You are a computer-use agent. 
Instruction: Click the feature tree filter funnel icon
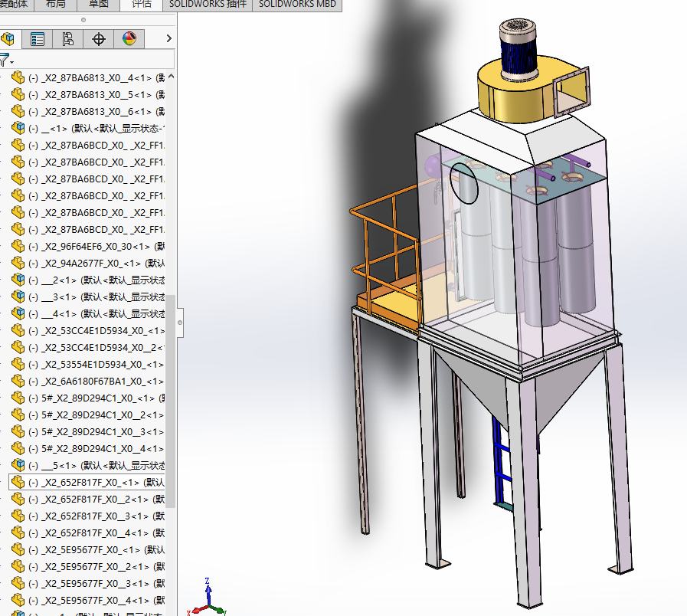point(4,60)
